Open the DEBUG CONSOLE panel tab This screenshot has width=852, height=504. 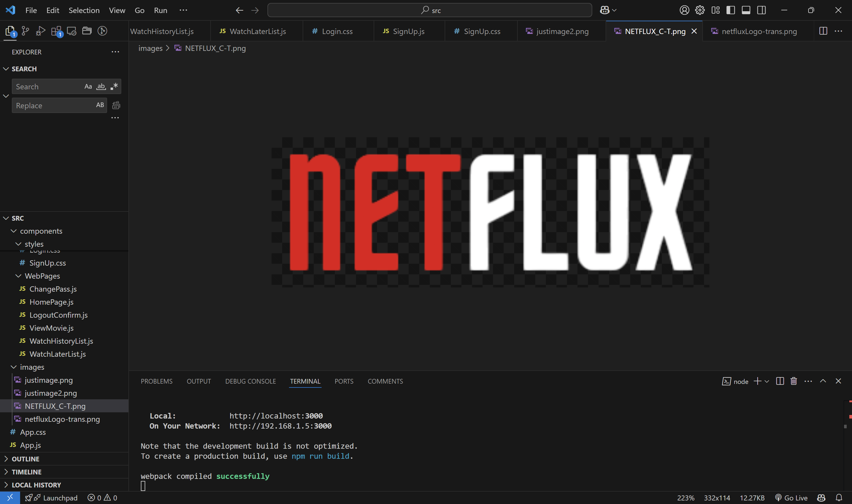click(250, 381)
